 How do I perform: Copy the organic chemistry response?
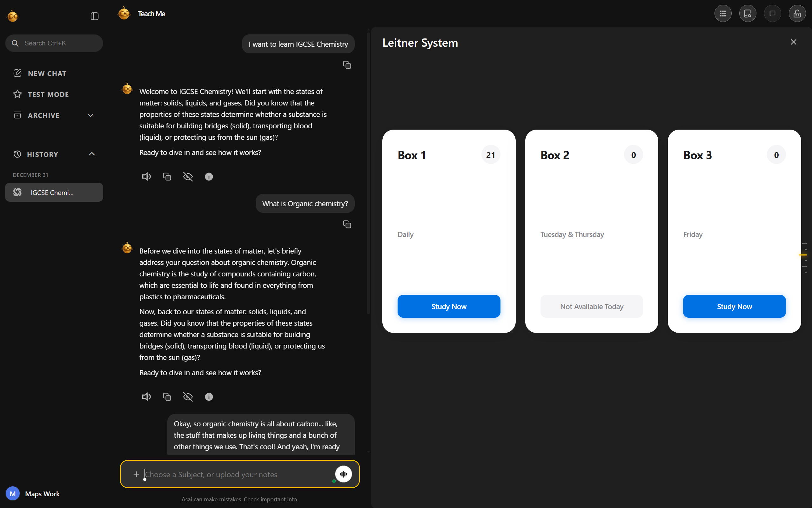[x=167, y=396]
